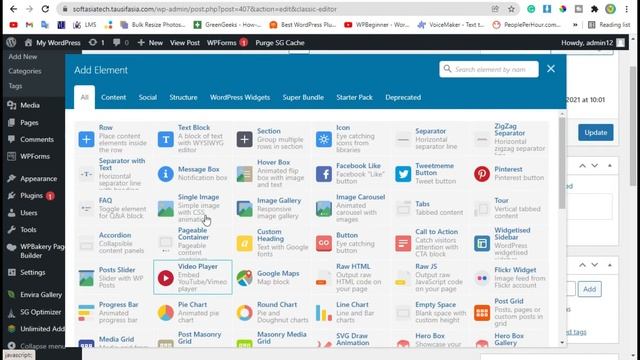The image size is (640, 360).
Task: Open Plugins in the admin sidebar
Action: [x=32, y=196]
